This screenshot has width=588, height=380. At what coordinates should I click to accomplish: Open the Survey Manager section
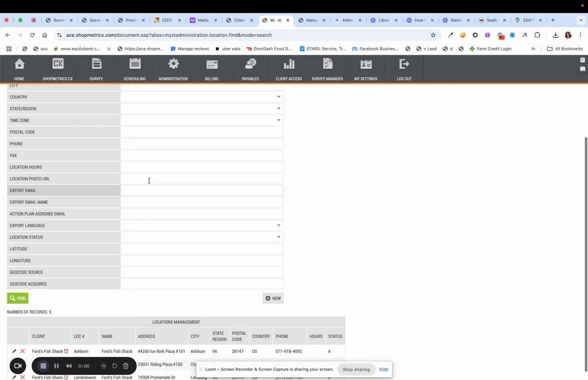click(327, 69)
